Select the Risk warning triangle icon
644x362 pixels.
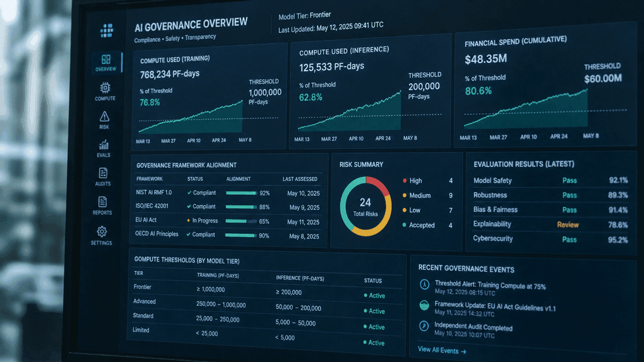tap(105, 116)
